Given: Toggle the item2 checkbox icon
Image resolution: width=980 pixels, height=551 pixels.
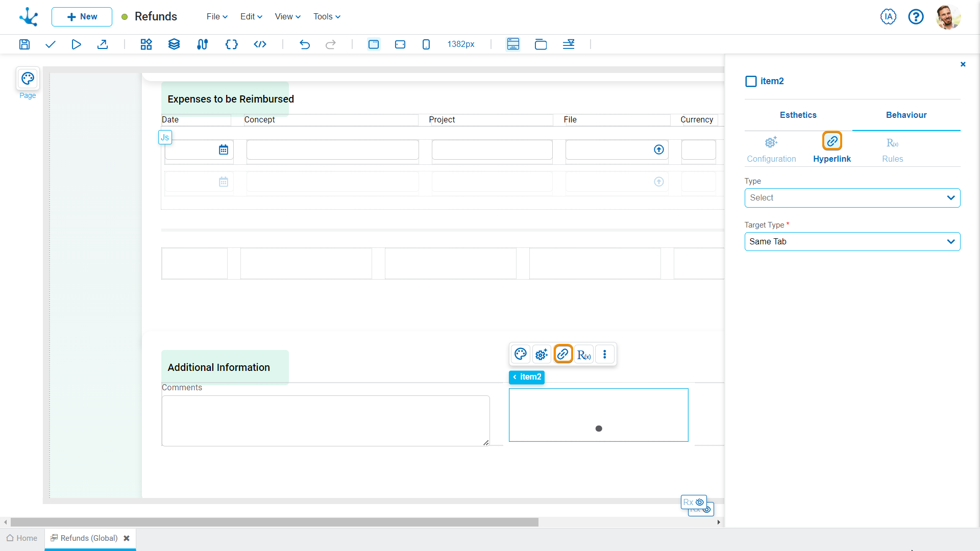Looking at the screenshot, I should [751, 81].
